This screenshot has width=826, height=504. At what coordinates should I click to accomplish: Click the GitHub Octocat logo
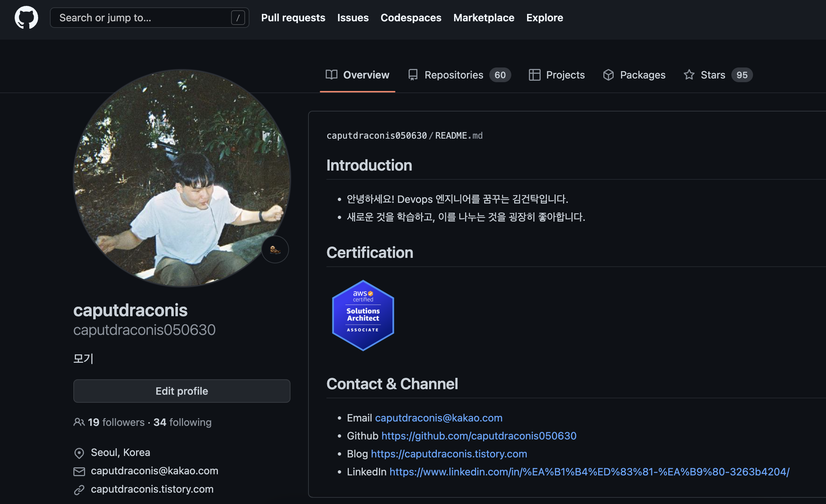click(x=26, y=17)
